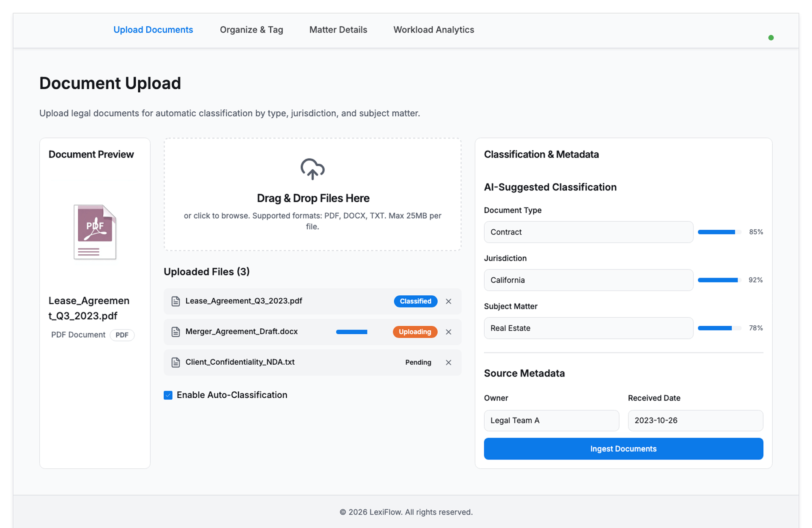Click the Owner input field

coord(551,421)
